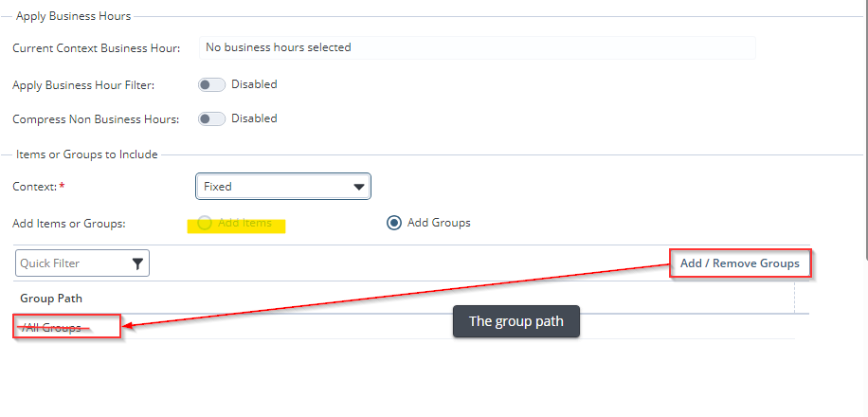Click the Context field label

pyautogui.click(x=34, y=187)
